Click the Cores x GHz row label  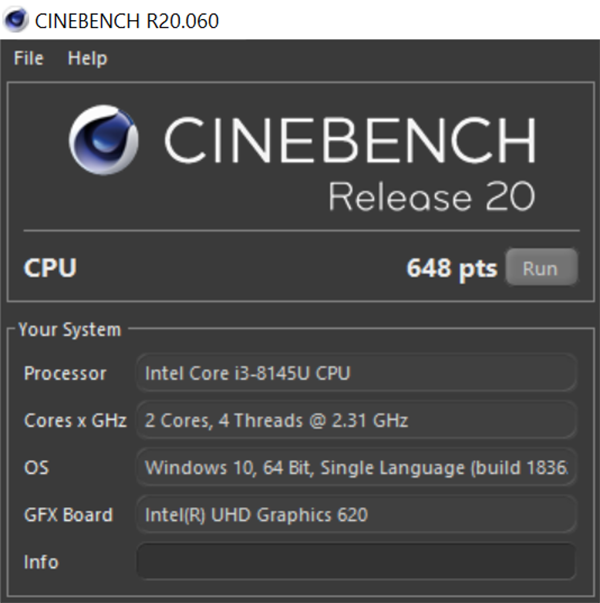75,421
